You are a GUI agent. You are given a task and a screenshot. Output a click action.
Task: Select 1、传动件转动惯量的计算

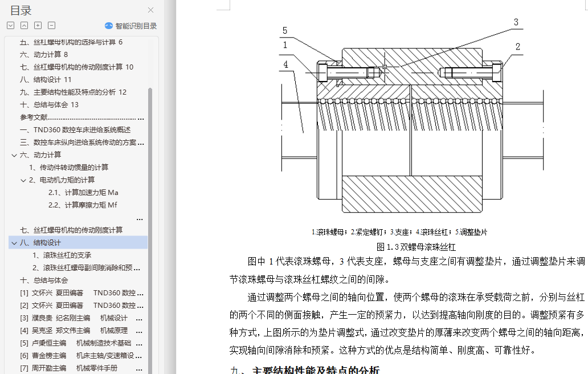68,167
